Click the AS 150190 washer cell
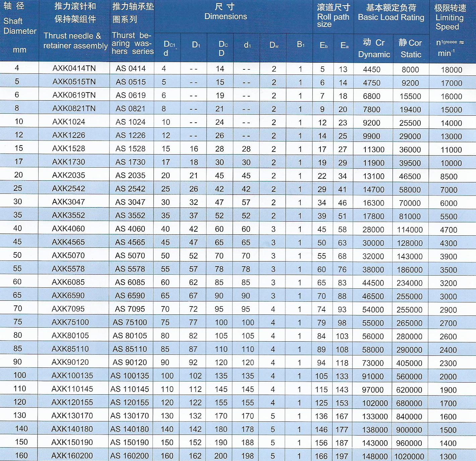The image size is (476, 461). (129, 443)
